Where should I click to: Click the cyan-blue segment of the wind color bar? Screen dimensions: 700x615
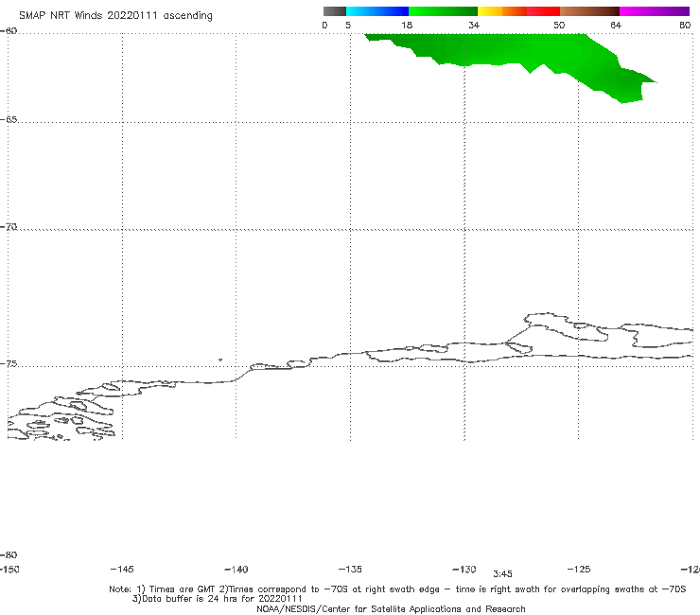[x=377, y=11]
